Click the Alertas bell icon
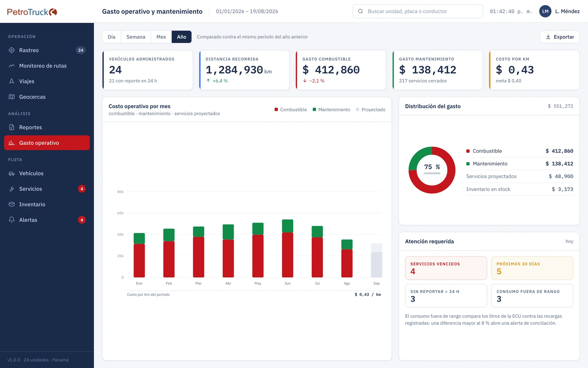This screenshot has width=588, height=368. (x=12, y=220)
